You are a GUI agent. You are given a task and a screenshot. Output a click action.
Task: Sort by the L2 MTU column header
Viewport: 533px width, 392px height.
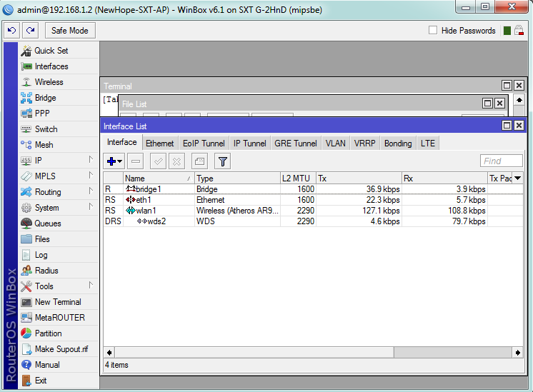(x=298, y=178)
